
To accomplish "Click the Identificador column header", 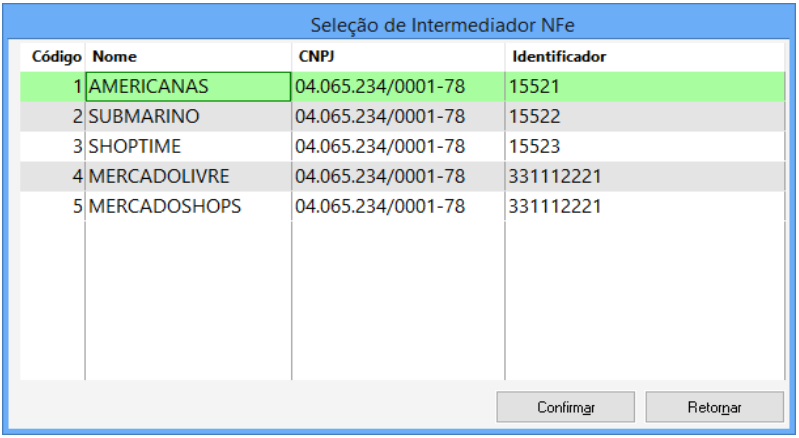I will tap(559, 57).
